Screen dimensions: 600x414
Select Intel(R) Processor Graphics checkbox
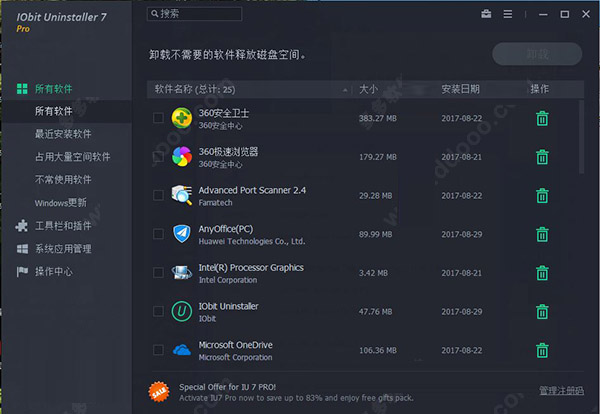point(158,272)
